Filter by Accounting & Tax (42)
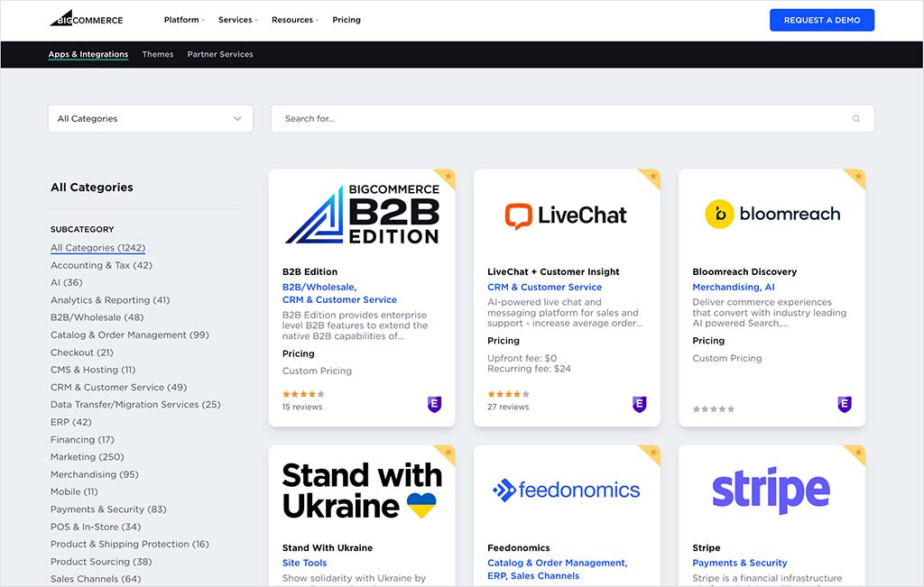Viewport: 924px width, 587px height. point(101,265)
